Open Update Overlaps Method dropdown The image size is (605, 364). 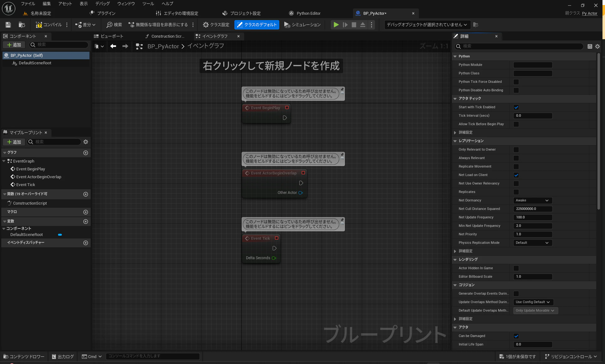tap(533, 302)
